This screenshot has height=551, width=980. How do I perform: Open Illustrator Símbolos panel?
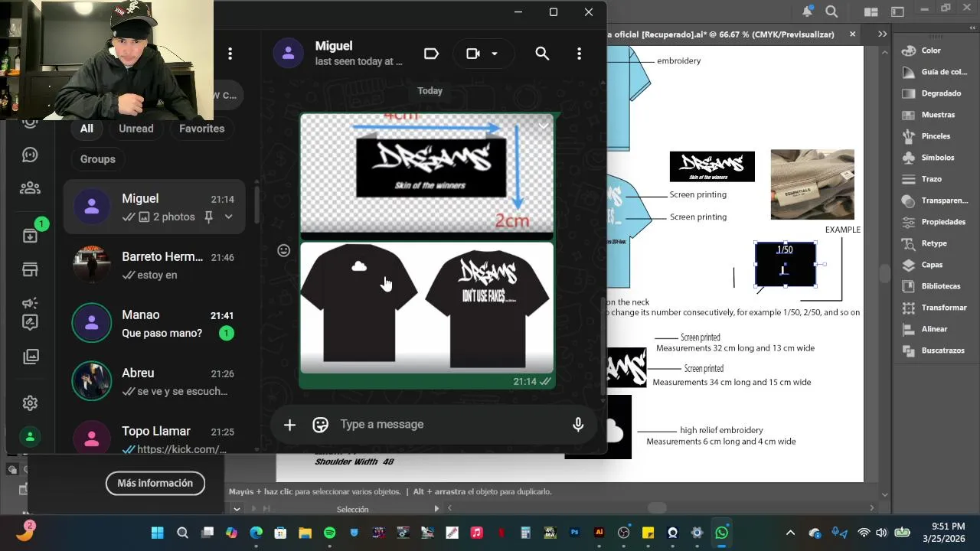pos(929,158)
